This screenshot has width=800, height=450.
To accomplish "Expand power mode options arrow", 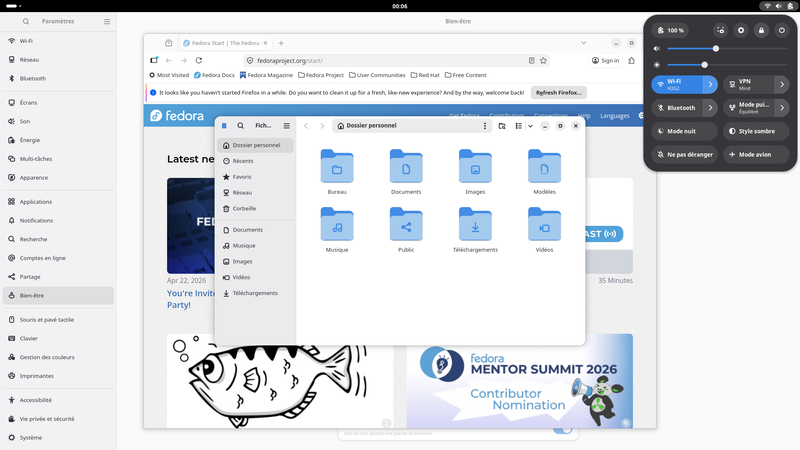I will 782,108.
